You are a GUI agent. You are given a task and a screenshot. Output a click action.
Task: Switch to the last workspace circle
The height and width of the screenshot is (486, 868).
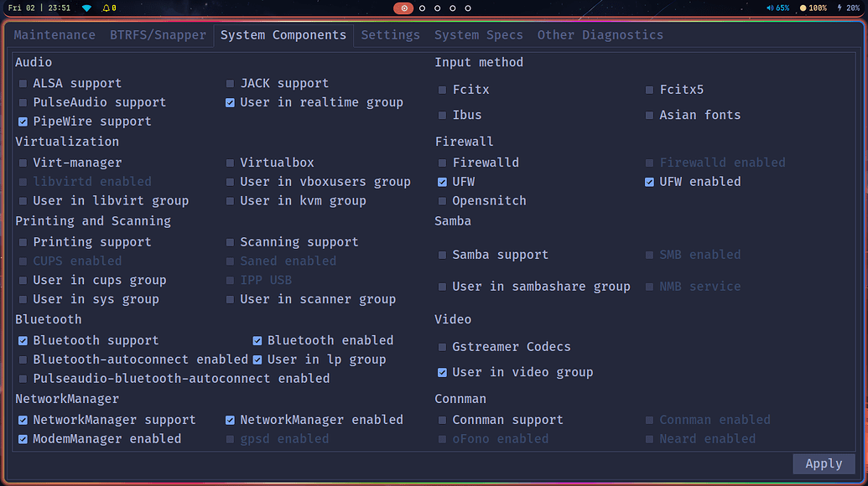pos(468,8)
